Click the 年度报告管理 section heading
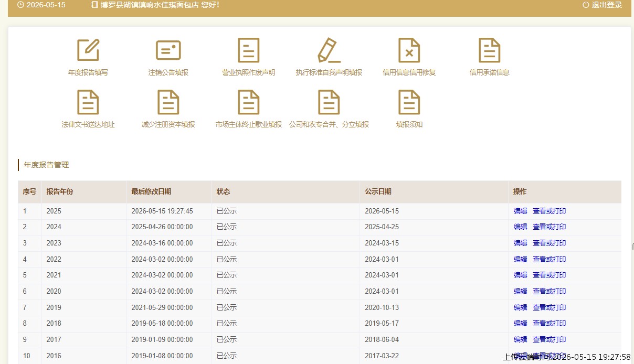Viewport: 634px width, 364px height. coord(46,165)
